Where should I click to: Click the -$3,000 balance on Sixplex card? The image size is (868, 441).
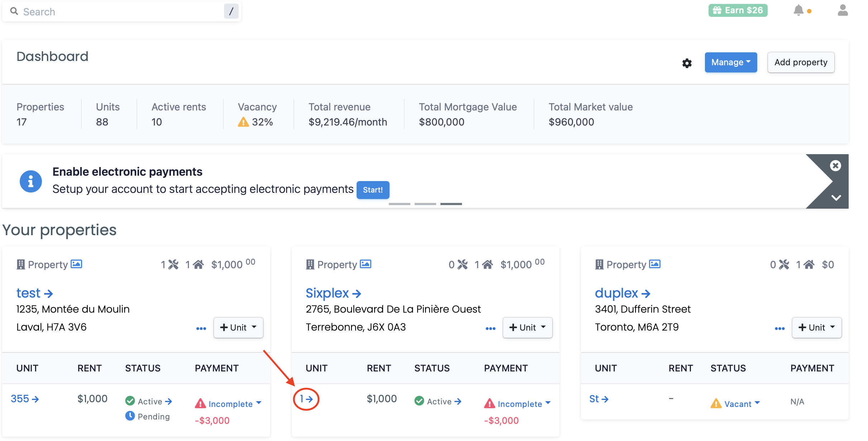(x=501, y=421)
